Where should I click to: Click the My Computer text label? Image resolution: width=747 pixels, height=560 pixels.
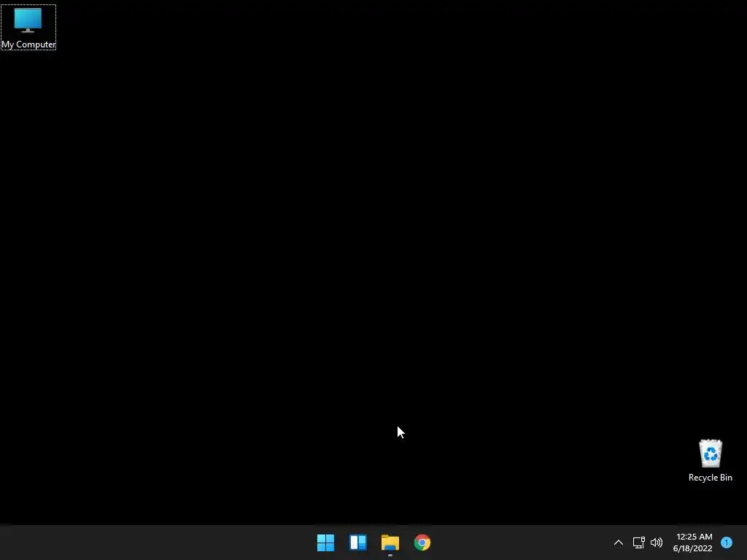pyautogui.click(x=28, y=44)
